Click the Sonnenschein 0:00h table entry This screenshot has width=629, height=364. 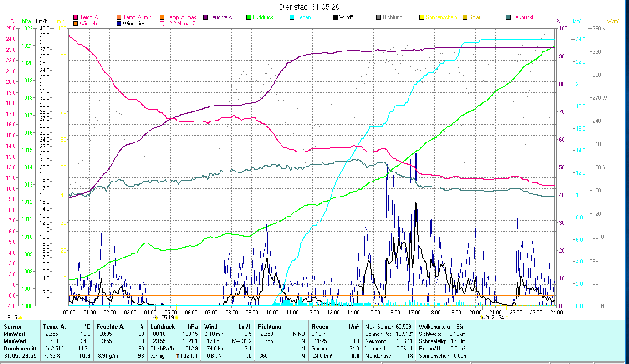[442, 355]
